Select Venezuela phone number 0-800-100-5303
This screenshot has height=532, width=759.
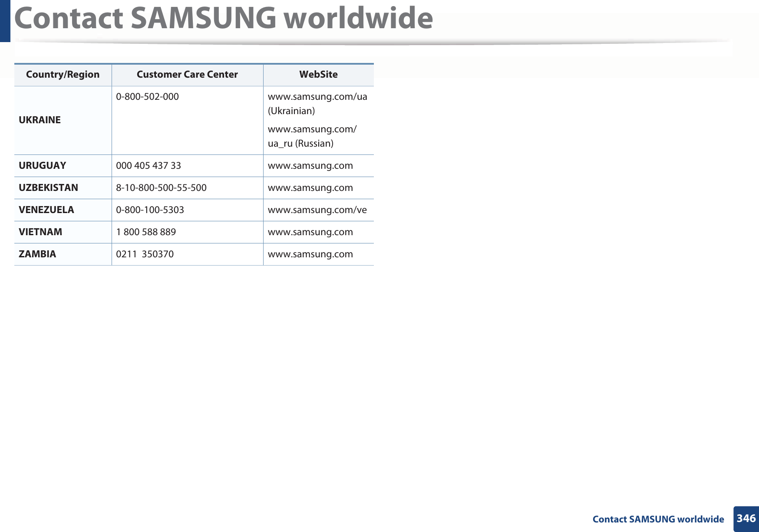[x=150, y=210]
